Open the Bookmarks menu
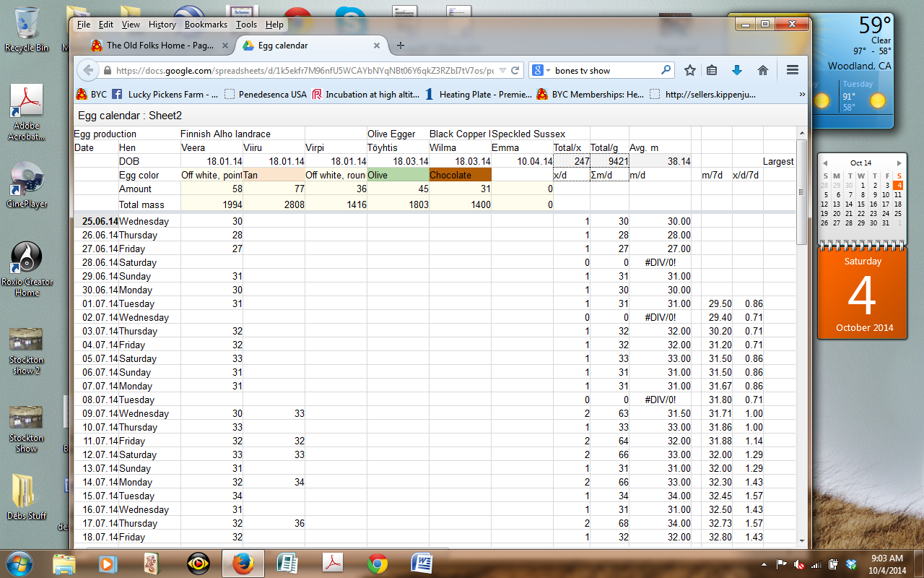Viewport: 924px width, 578px height. tap(206, 25)
